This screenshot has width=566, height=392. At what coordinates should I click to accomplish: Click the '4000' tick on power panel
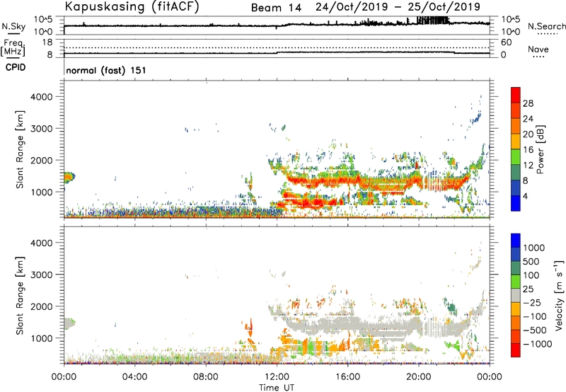(x=42, y=97)
